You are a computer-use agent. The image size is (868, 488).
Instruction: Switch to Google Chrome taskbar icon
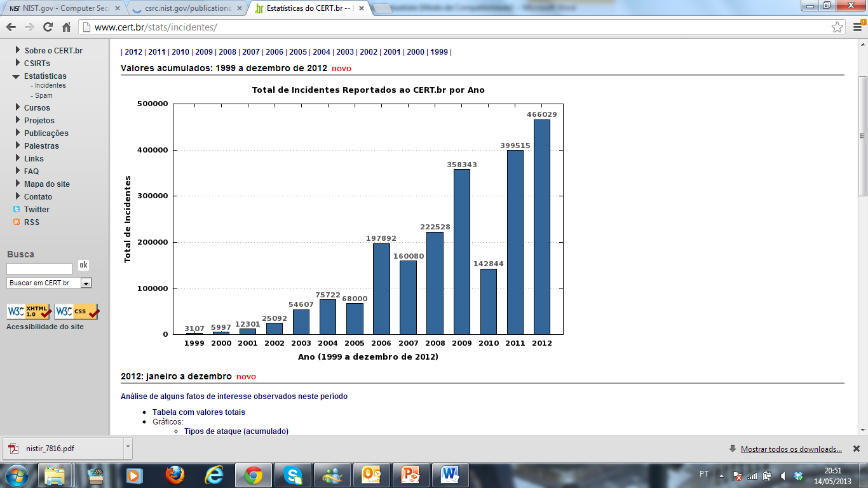point(254,475)
